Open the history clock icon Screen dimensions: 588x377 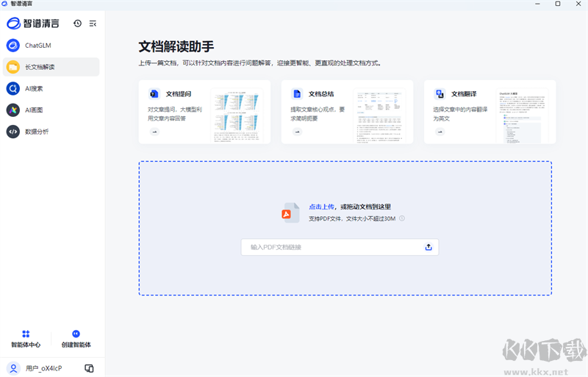pos(78,24)
